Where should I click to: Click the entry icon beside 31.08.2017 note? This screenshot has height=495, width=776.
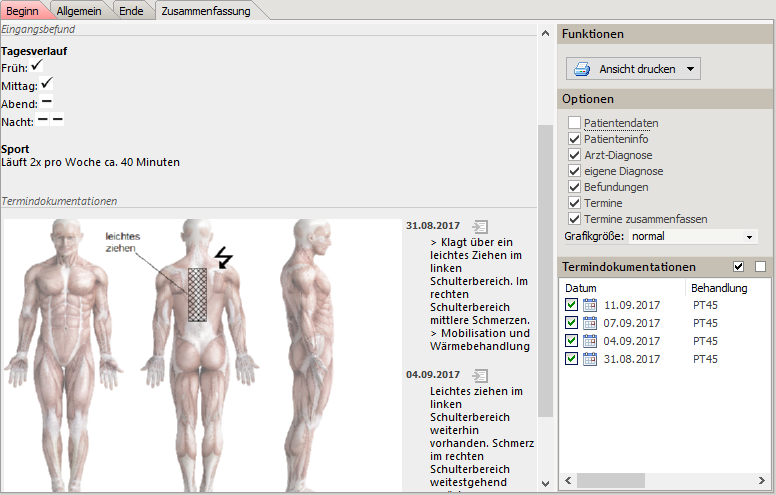pos(481,226)
